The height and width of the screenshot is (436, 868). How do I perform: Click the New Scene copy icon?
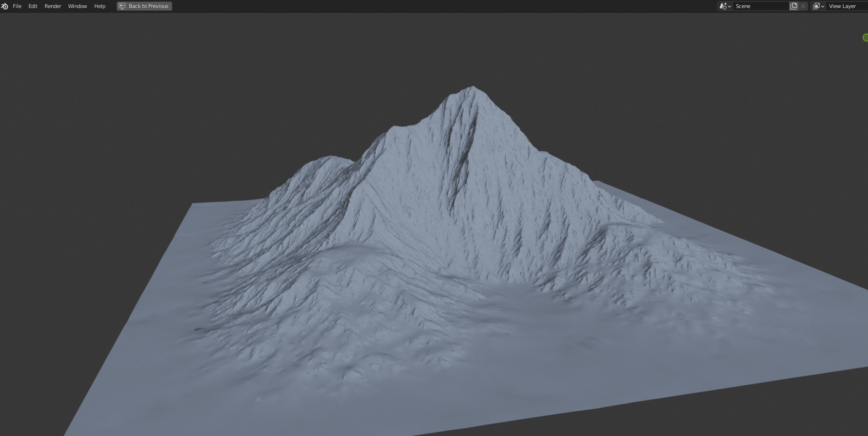pos(794,6)
